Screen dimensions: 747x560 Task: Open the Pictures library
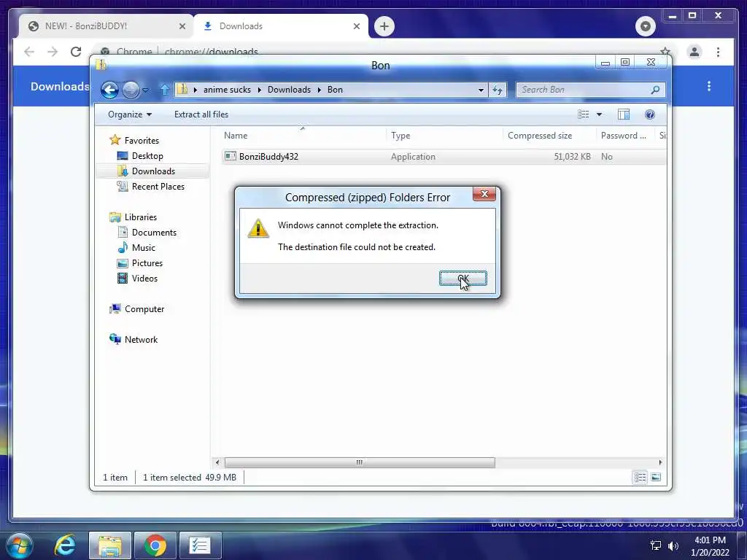pyautogui.click(x=147, y=262)
